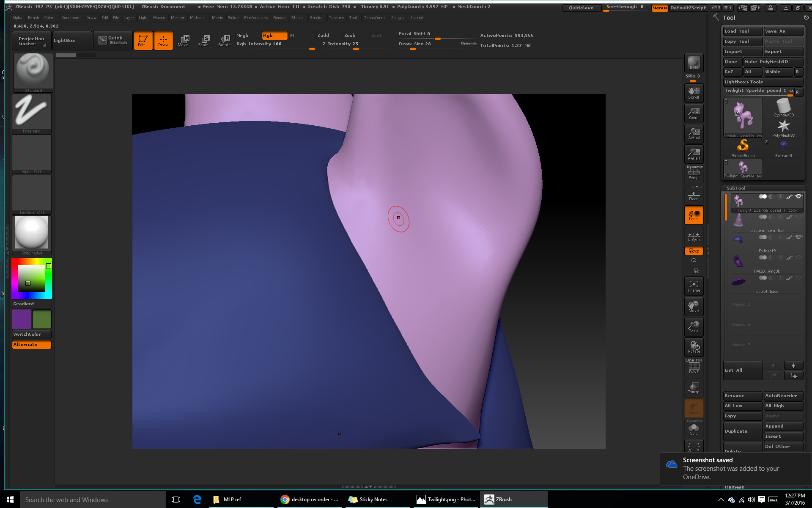812x508 pixels.
Task: Click the Frame mesh icon
Action: (694, 286)
